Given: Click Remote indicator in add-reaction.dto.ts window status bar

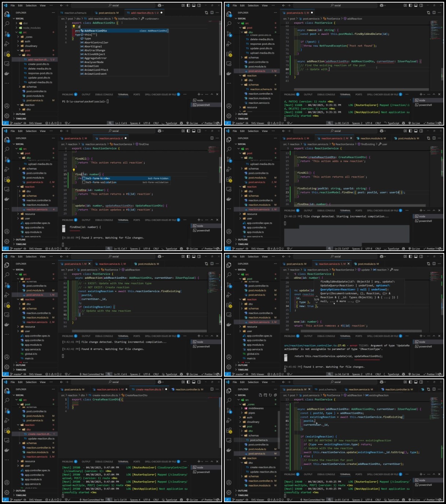Looking at the screenshot, I should pos(5,123).
